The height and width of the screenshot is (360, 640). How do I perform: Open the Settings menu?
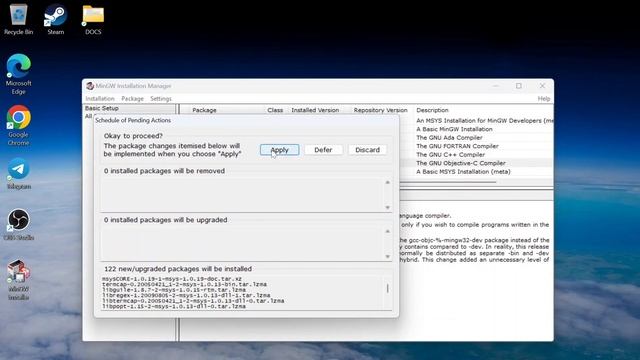tap(161, 98)
